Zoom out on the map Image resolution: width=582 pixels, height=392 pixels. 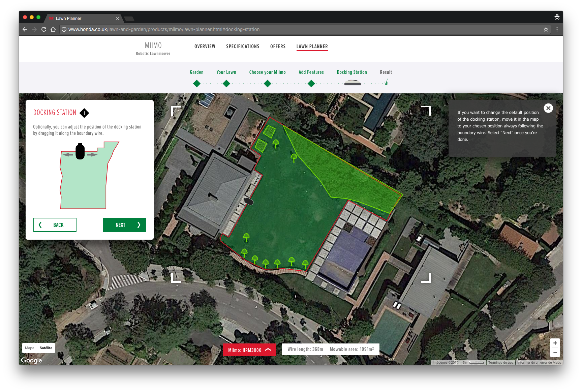pyautogui.click(x=555, y=352)
